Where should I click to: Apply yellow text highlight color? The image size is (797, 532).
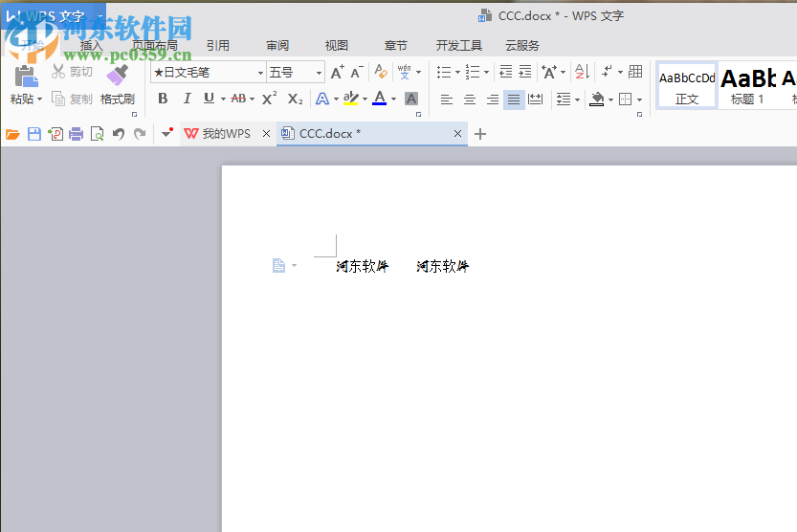(351, 99)
